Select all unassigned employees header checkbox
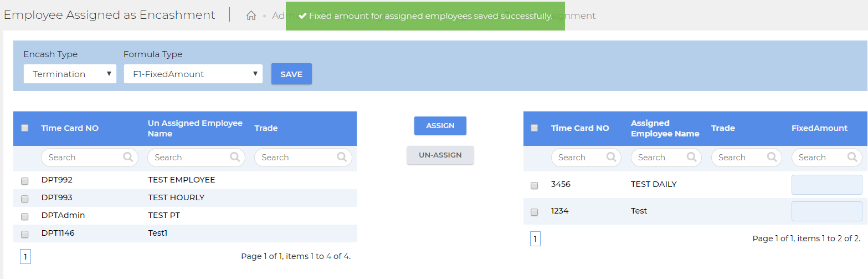The width and height of the screenshot is (868, 279). pyautogui.click(x=24, y=128)
